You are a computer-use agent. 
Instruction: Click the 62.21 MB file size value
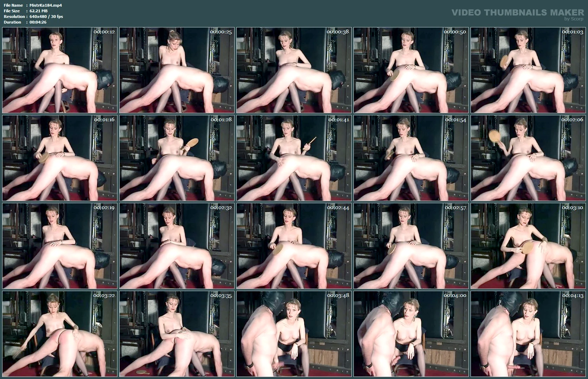pos(38,11)
